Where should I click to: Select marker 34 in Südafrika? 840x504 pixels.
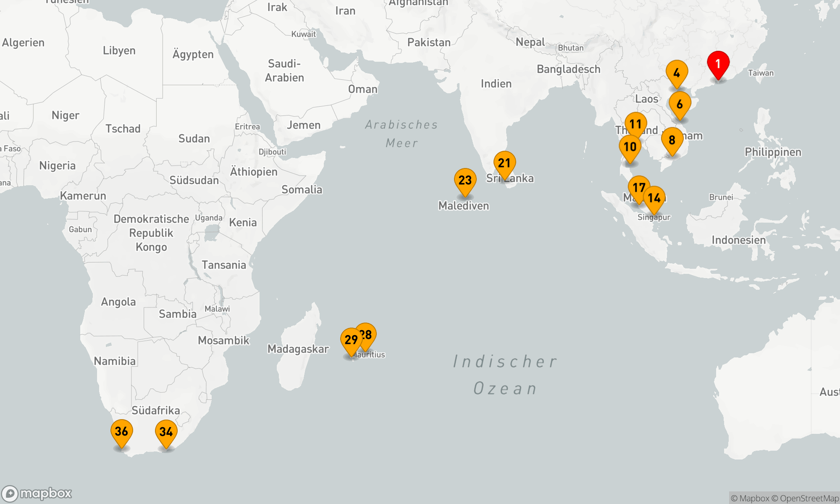(x=166, y=432)
